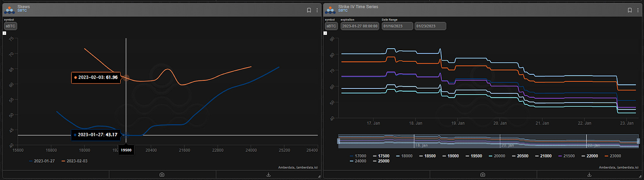Click the 22800 x-axis label in Skews

coord(218,150)
